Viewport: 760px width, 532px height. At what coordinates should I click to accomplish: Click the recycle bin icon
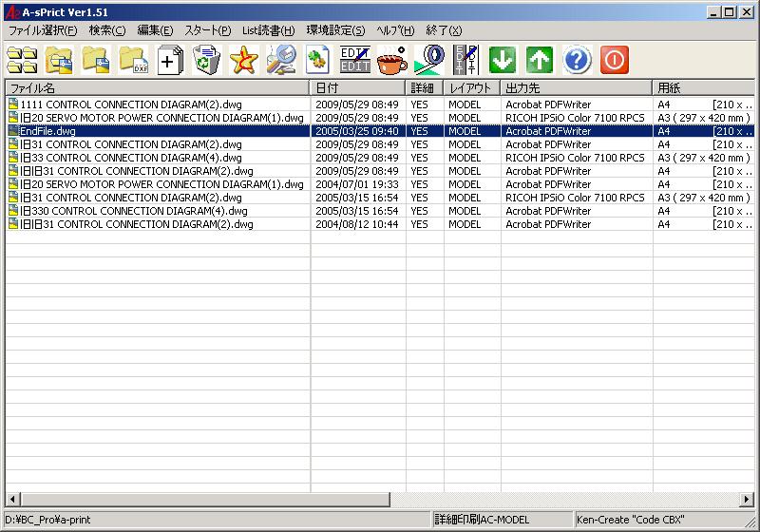[206, 61]
